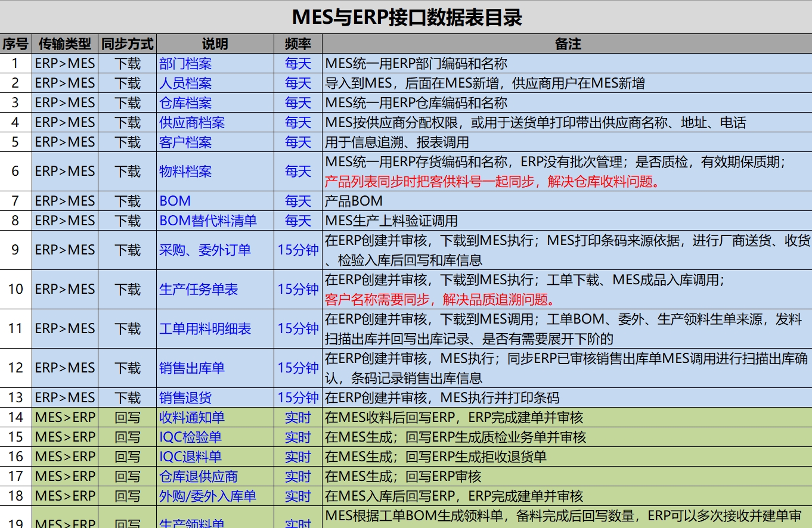Click the remark MES统一用ERP部门编码和名称
Viewport: 812px width, 528px height.
tap(416, 63)
